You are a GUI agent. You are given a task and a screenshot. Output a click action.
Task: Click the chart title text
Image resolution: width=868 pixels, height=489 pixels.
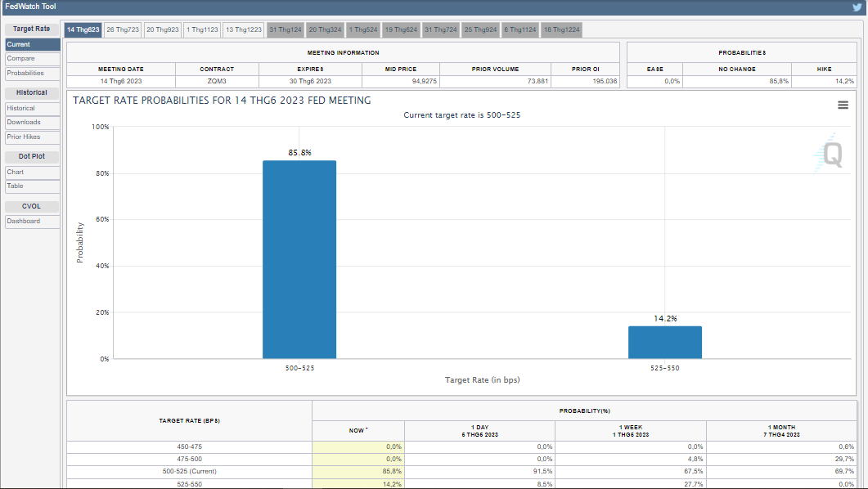coord(222,101)
